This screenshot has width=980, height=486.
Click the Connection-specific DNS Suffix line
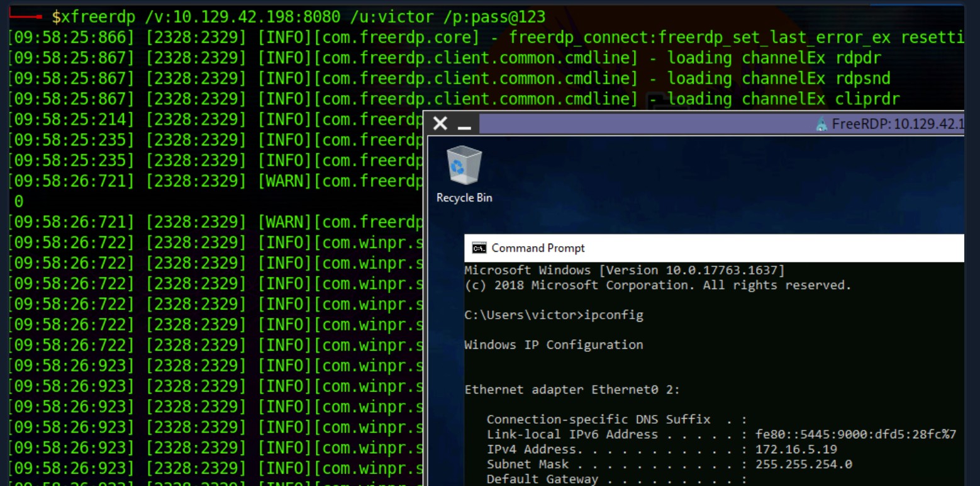616,419
